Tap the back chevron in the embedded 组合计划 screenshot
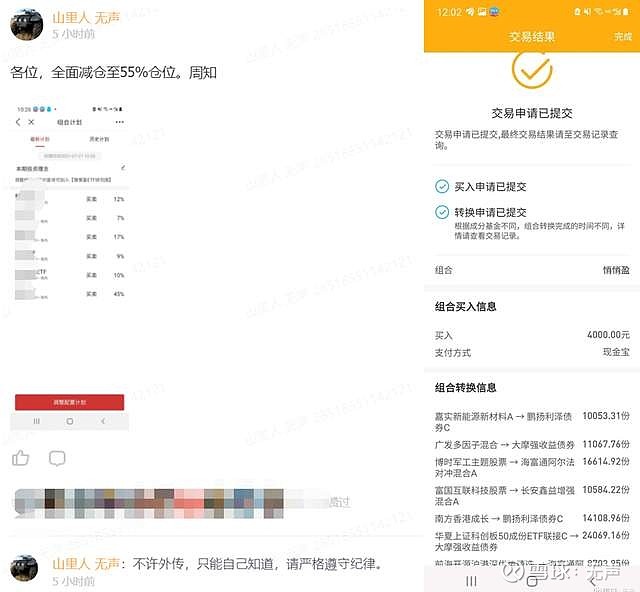 [x=18, y=122]
